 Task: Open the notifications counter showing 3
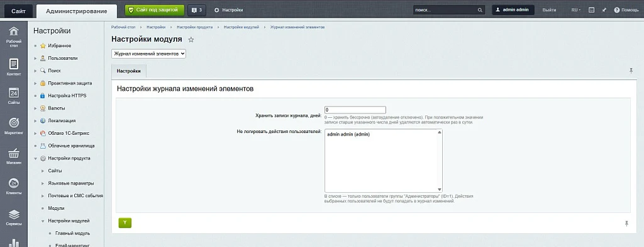pos(197,10)
